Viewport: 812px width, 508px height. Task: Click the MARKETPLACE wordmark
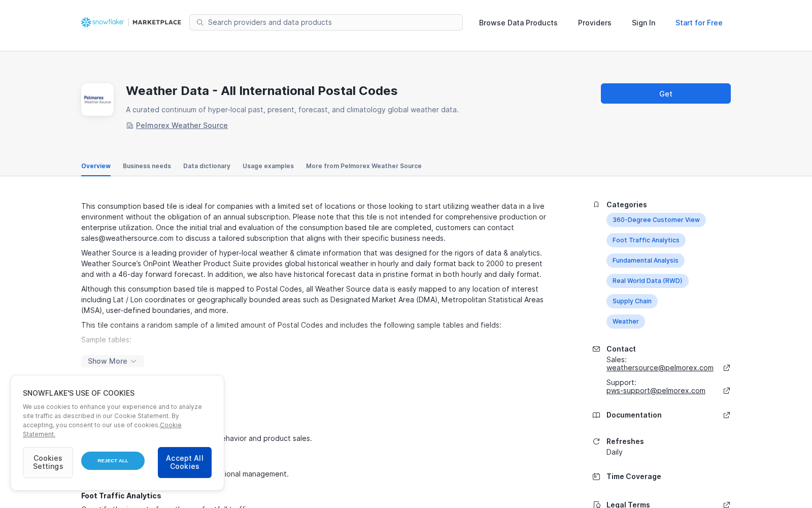(x=157, y=22)
